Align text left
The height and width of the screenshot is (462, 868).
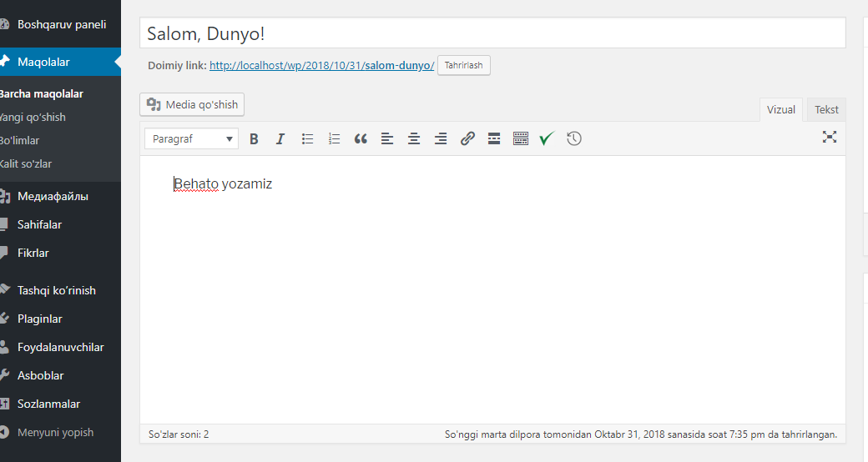(x=387, y=139)
